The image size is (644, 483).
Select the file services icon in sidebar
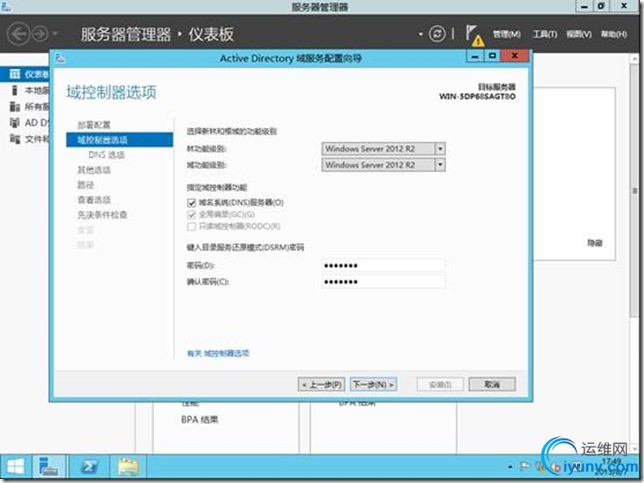15,138
